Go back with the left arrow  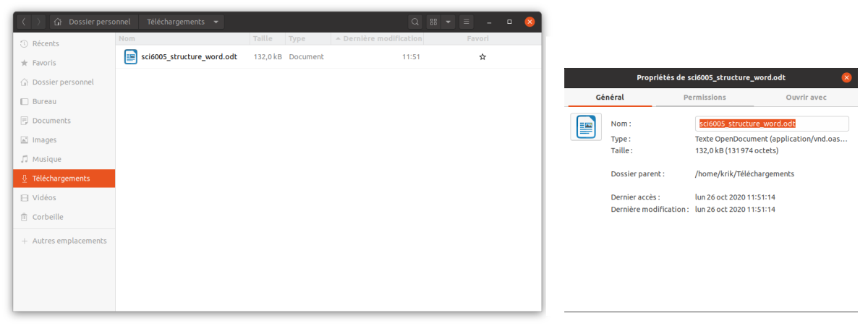click(x=23, y=22)
